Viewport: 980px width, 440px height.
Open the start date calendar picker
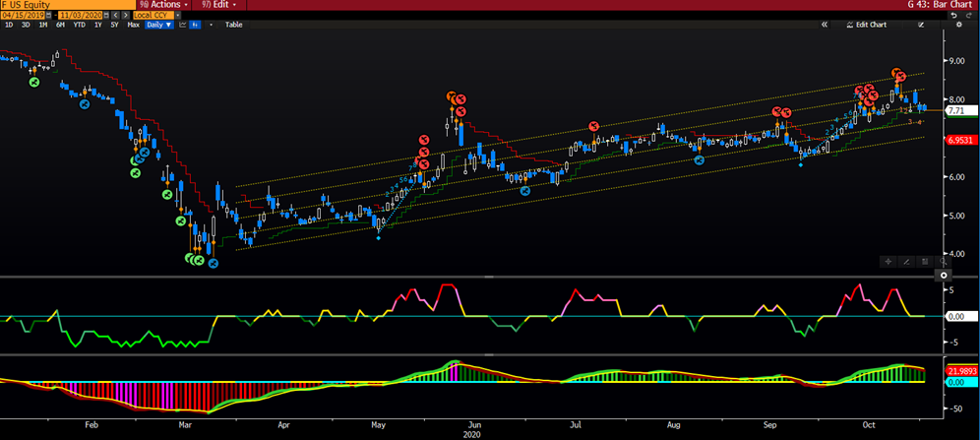[48, 15]
